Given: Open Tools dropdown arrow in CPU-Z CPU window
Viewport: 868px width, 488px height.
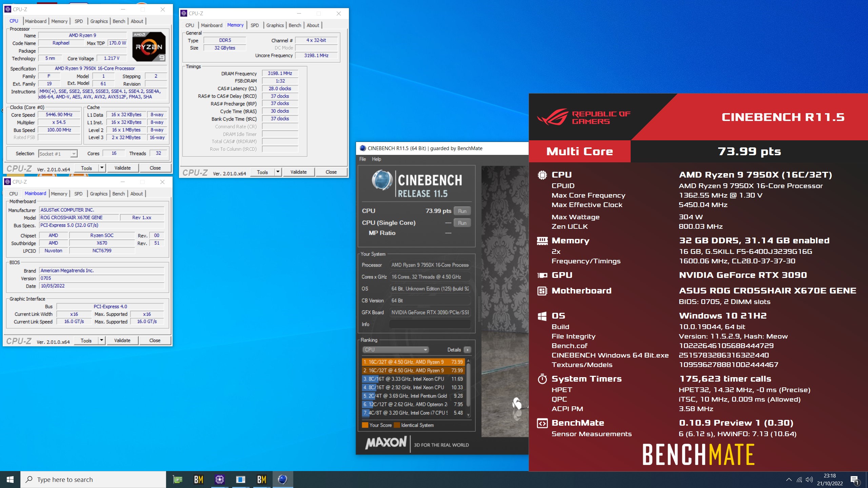Looking at the screenshot, I should click(x=102, y=168).
